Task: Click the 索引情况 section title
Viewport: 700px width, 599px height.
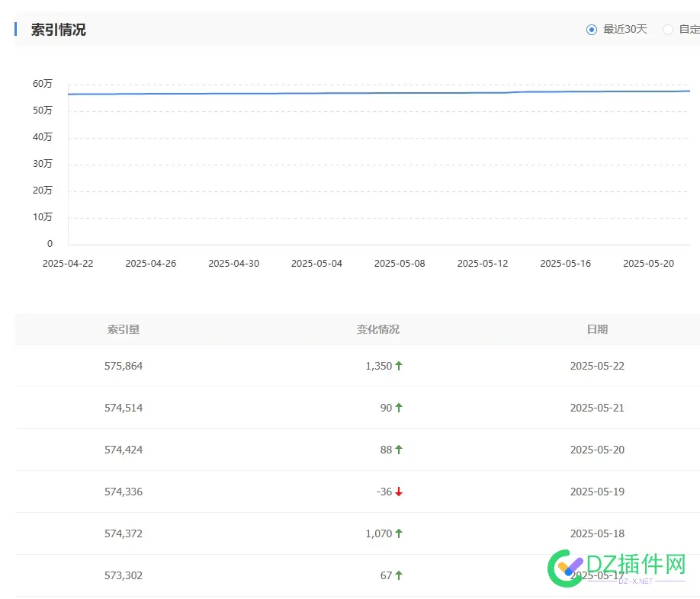Action: pyautogui.click(x=58, y=30)
